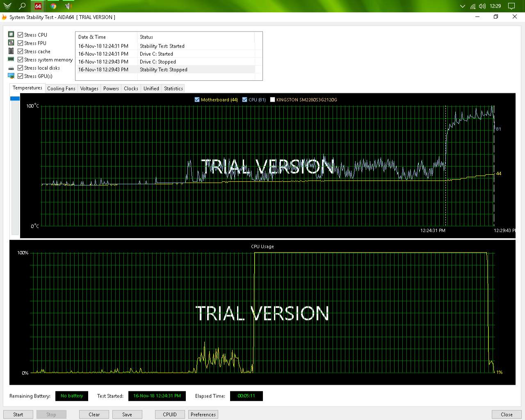Viewport: 525px width, 420px height.
Task: Expand the hidden system tray icons chevron
Action: [x=463, y=6]
